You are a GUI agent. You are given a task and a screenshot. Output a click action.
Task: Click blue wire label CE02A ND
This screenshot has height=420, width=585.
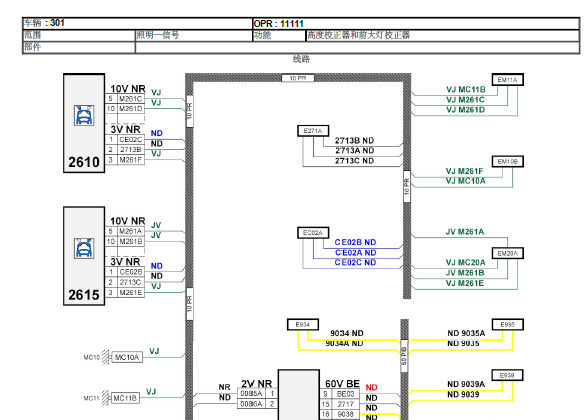(355, 253)
